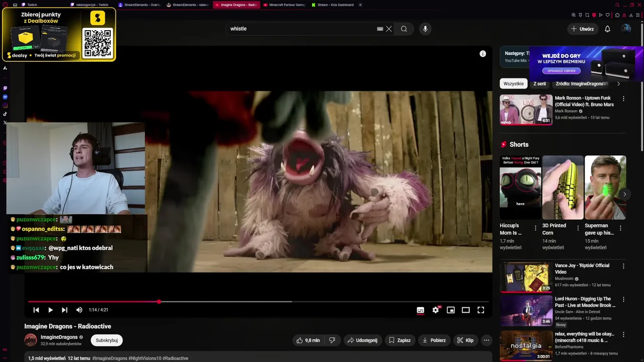Screen dimensions: 644x362
Task: Open the Vance Joy Riptide video
Action: click(526, 277)
